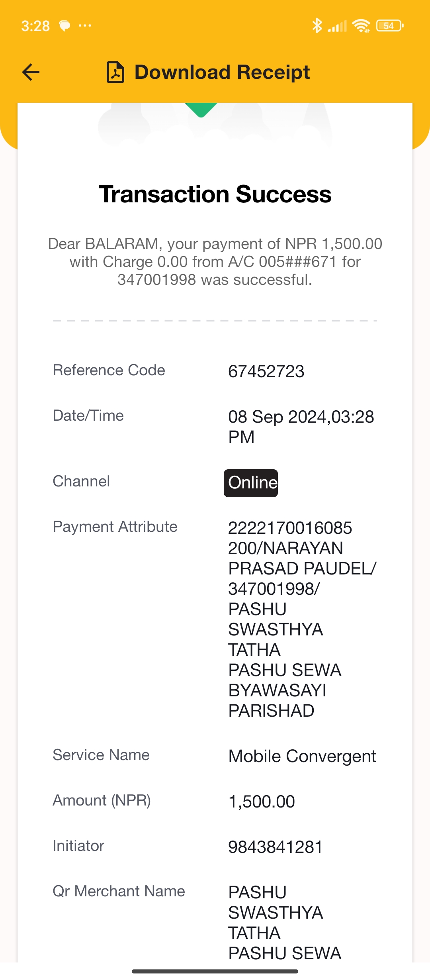Tap the Bluetooth status icon
430x980 pixels.
pos(317,25)
